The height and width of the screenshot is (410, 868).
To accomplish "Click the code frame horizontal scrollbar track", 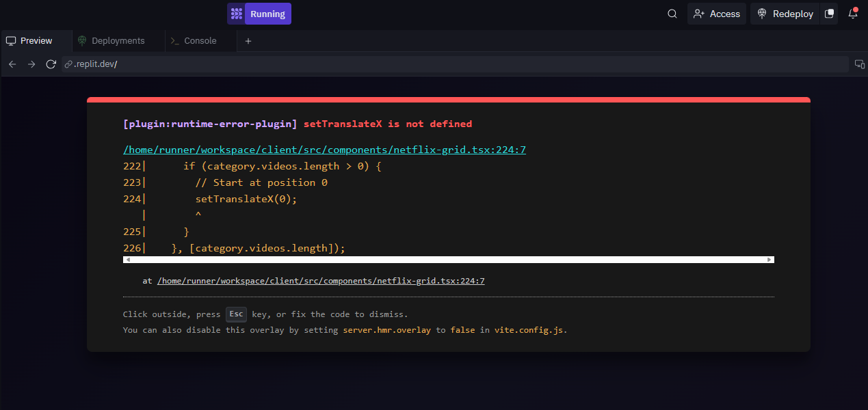I will pyautogui.click(x=449, y=260).
